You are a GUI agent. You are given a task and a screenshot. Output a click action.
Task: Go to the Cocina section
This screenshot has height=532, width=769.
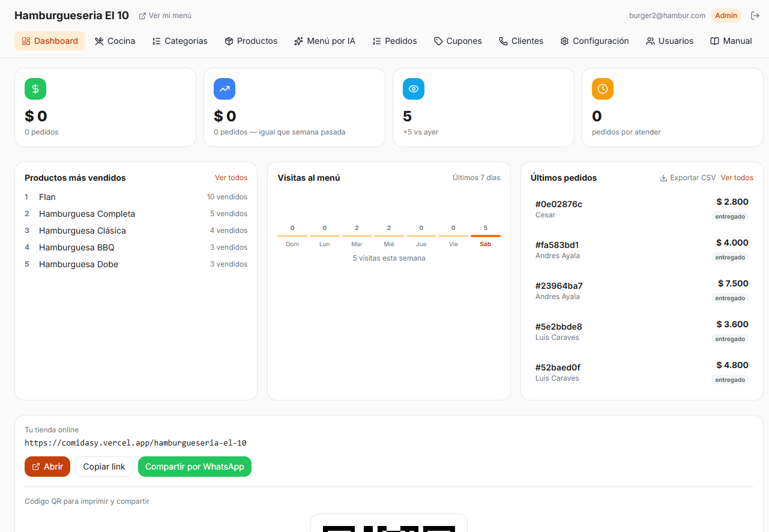[x=115, y=41]
